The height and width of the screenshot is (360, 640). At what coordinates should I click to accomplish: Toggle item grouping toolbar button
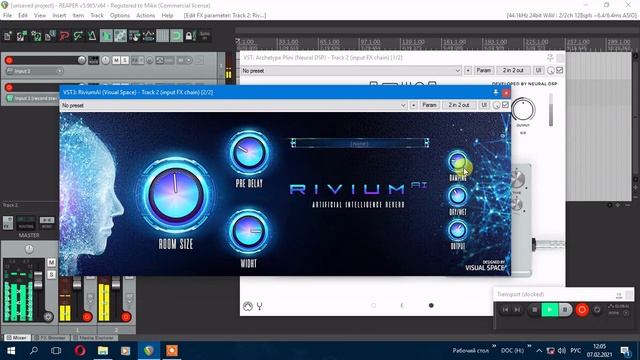(x=120, y=36)
